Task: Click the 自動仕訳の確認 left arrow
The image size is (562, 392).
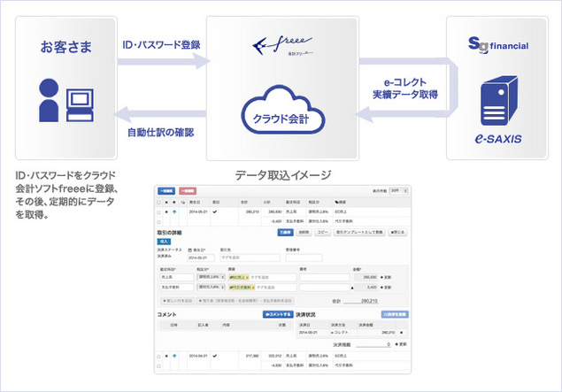Action: (159, 112)
